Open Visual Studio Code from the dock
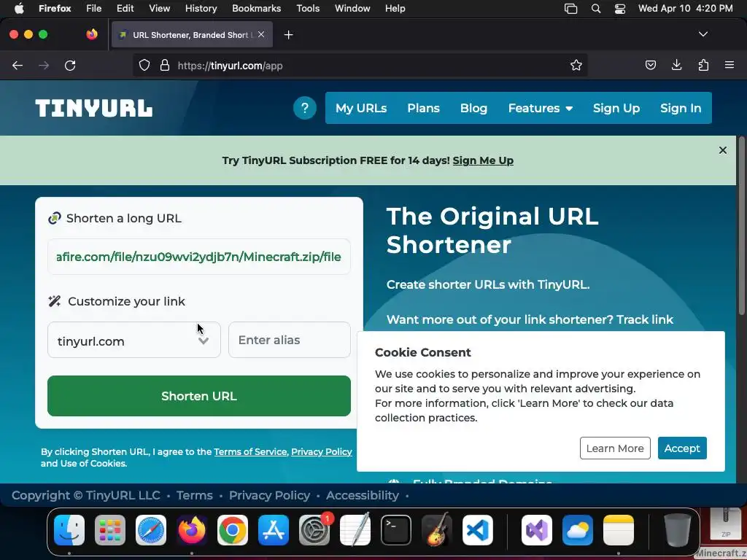 click(x=477, y=530)
